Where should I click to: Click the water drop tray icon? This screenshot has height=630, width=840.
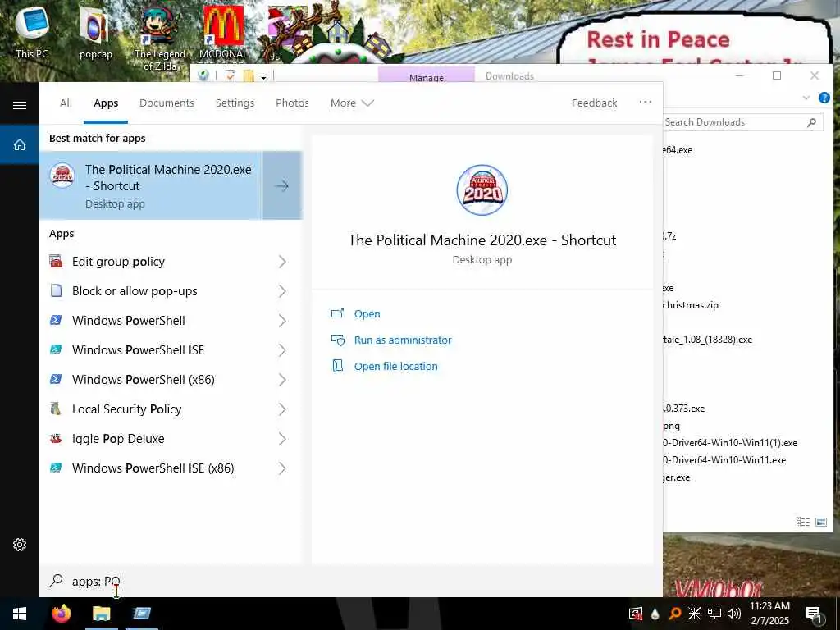(x=655, y=614)
